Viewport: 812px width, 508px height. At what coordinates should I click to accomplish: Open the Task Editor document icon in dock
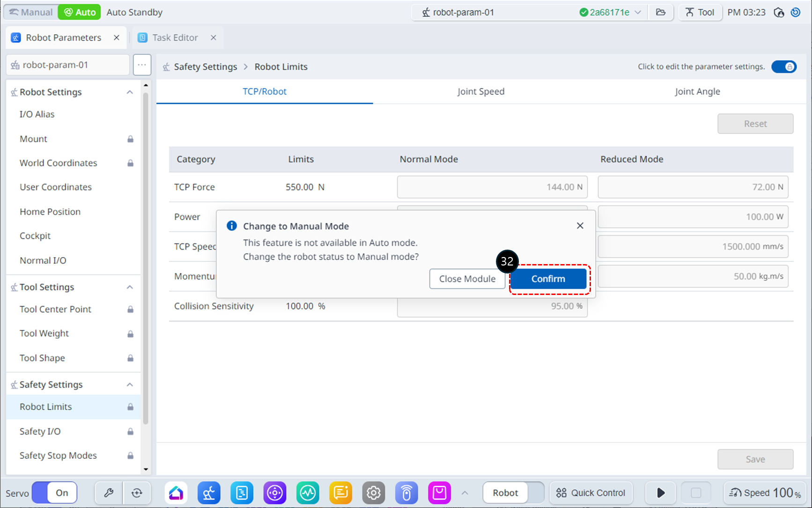[242, 493]
